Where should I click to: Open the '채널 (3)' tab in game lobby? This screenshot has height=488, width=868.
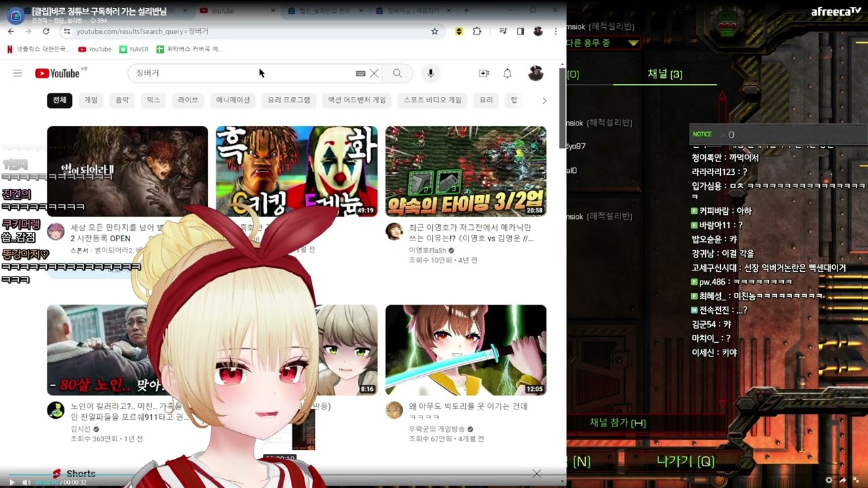point(665,75)
